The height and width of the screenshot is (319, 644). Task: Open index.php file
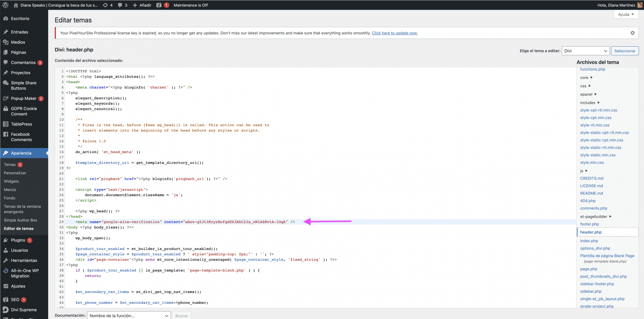(x=589, y=241)
